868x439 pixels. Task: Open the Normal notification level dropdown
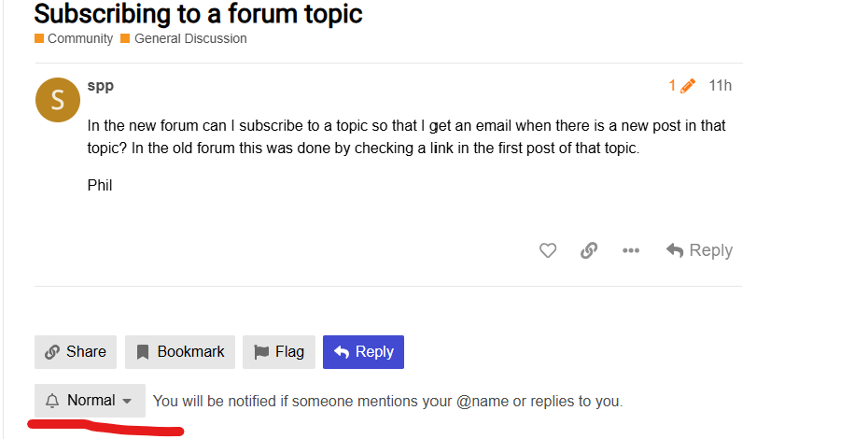pyautogui.click(x=90, y=400)
